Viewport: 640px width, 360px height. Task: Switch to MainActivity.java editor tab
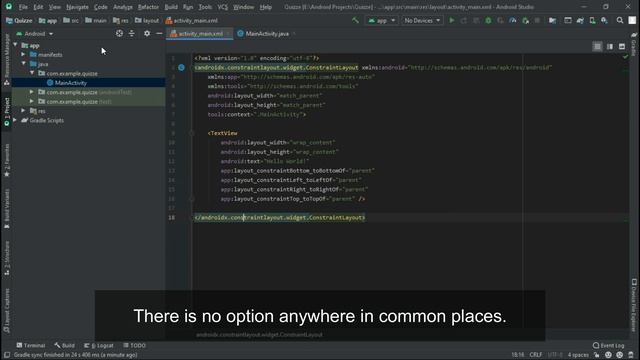point(267,34)
